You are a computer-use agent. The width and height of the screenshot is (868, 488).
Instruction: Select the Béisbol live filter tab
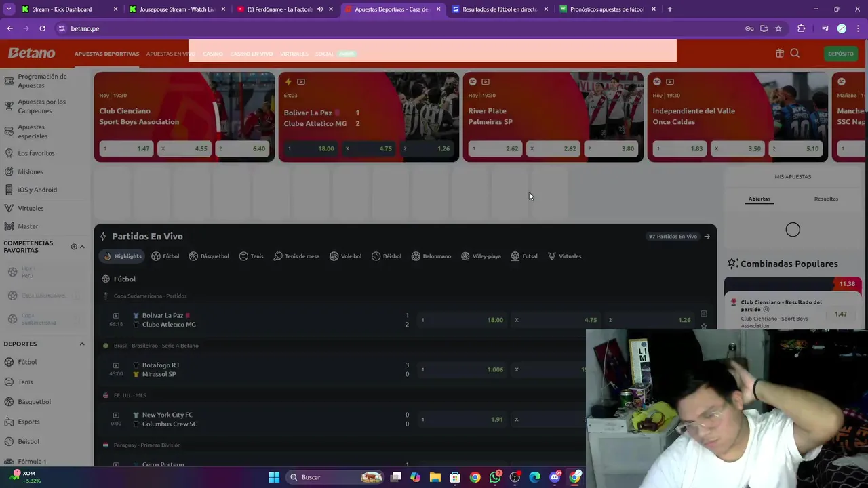click(387, 256)
